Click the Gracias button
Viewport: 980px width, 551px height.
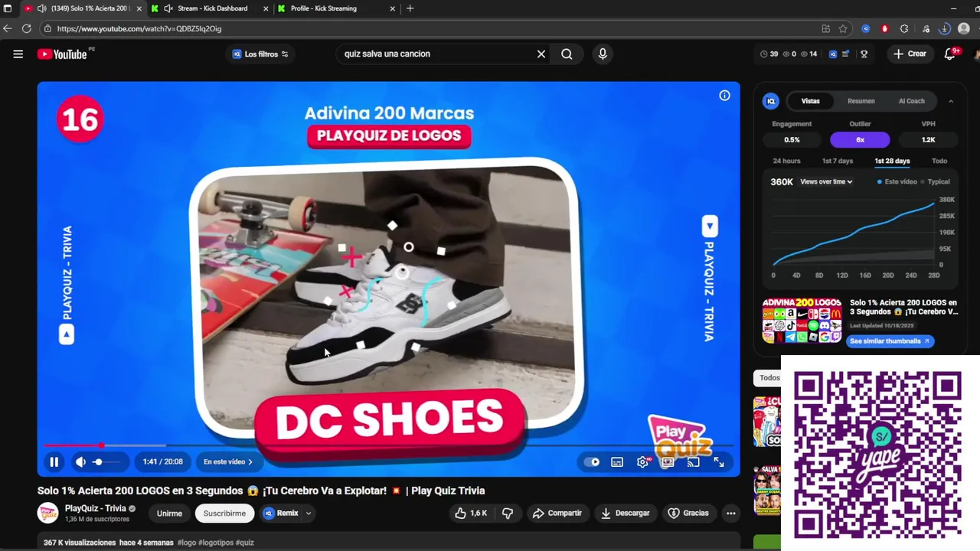pos(688,514)
